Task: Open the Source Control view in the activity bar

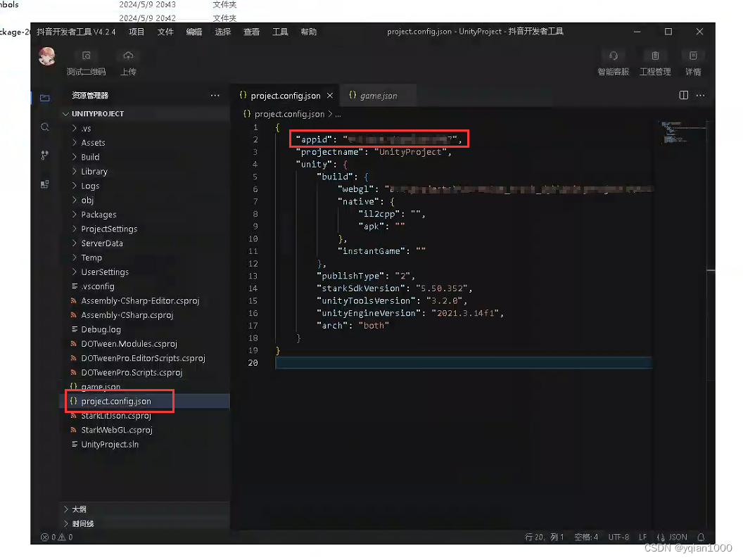Action: click(x=45, y=155)
